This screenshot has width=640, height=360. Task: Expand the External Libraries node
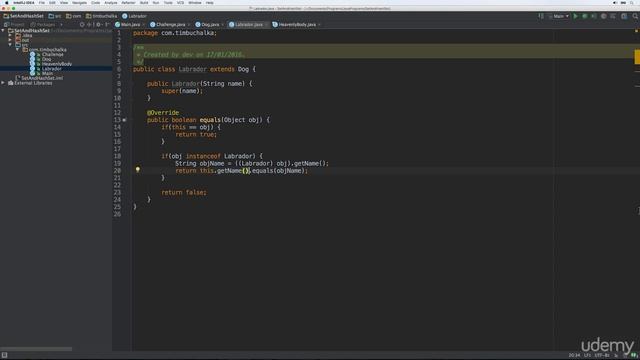(x=3, y=83)
